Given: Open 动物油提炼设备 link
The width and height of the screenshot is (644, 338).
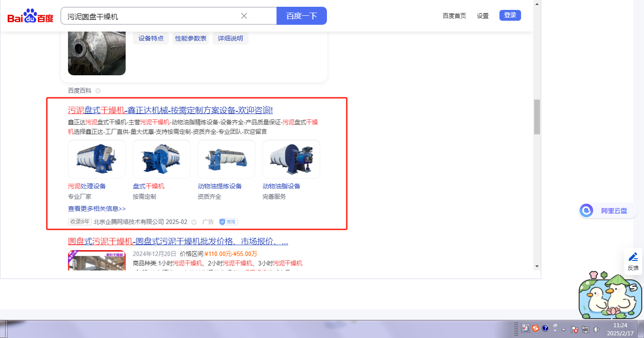Looking at the screenshot, I should (220, 186).
